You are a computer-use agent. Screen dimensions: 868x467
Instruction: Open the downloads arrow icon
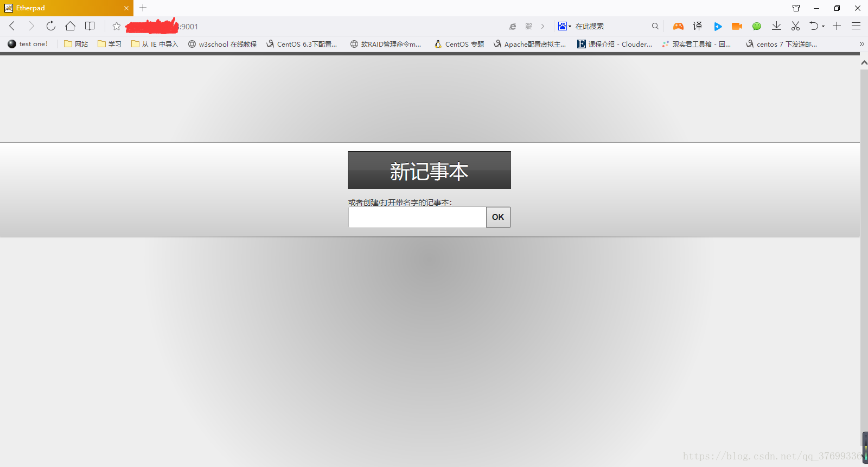(x=776, y=26)
